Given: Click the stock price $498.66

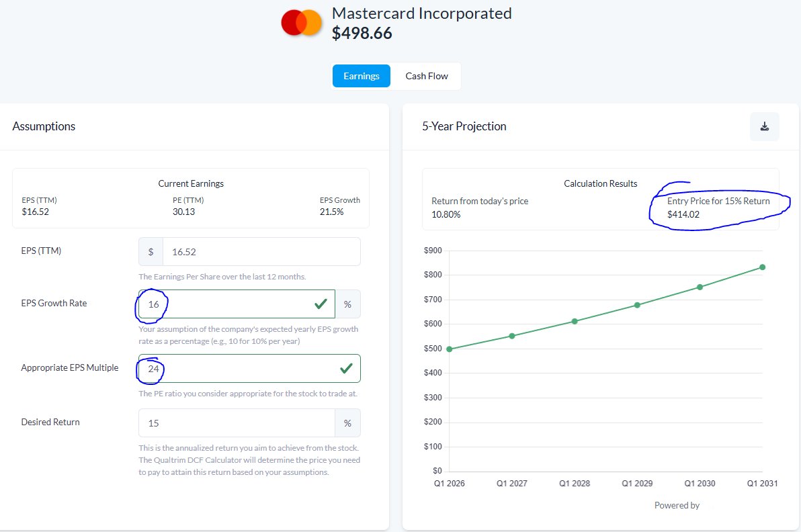Looking at the screenshot, I should [362, 33].
